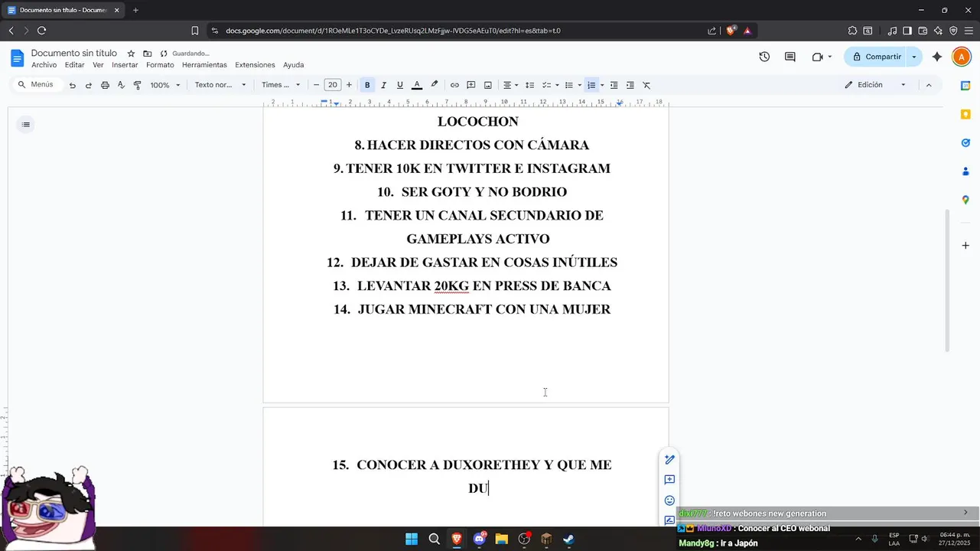
Task: Toggle the numbered list button
Action: [591, 85]
